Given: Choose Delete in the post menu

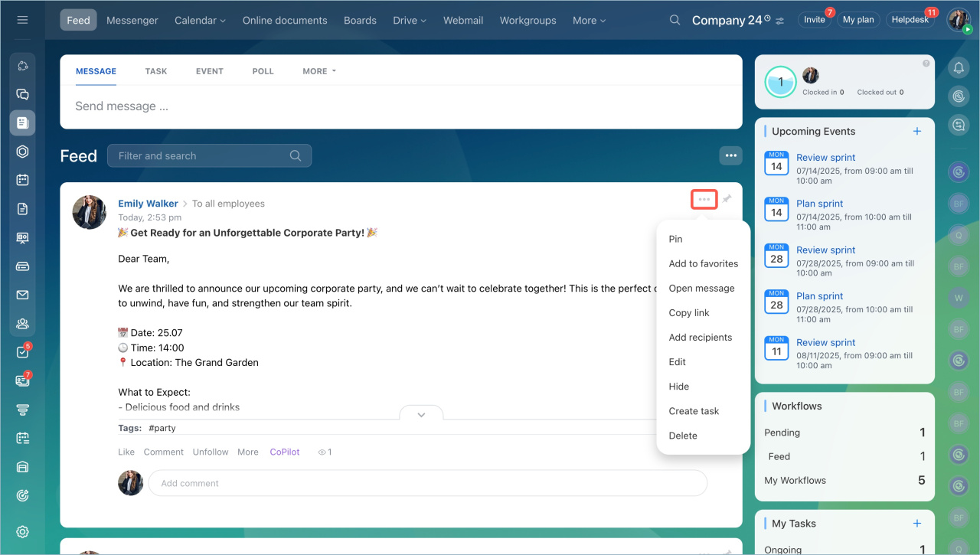Looking at the screenshot, I should click(x=683, y=436).
